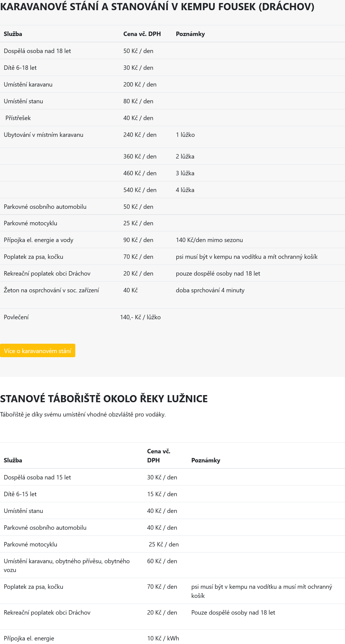Click 'Umístění karavanu, obytného přívěsu, obytného vozu' label

point(67,565)
